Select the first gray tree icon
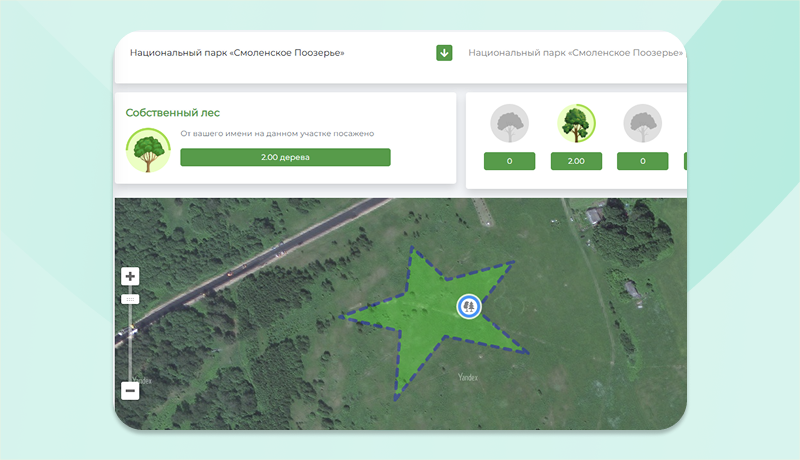 [x=510, y=123]
